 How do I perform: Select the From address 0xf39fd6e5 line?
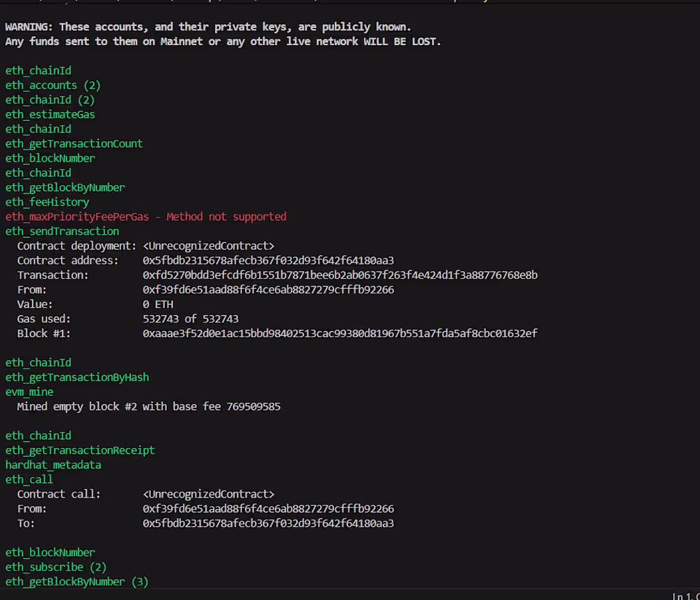click(268, 290)
